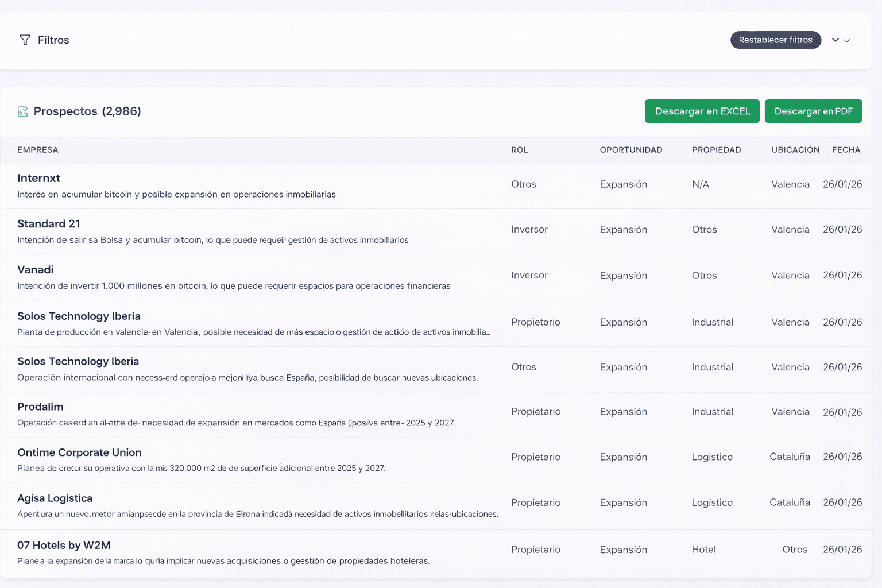Sort by the UBICACIÓN column header

click(795, 150)
